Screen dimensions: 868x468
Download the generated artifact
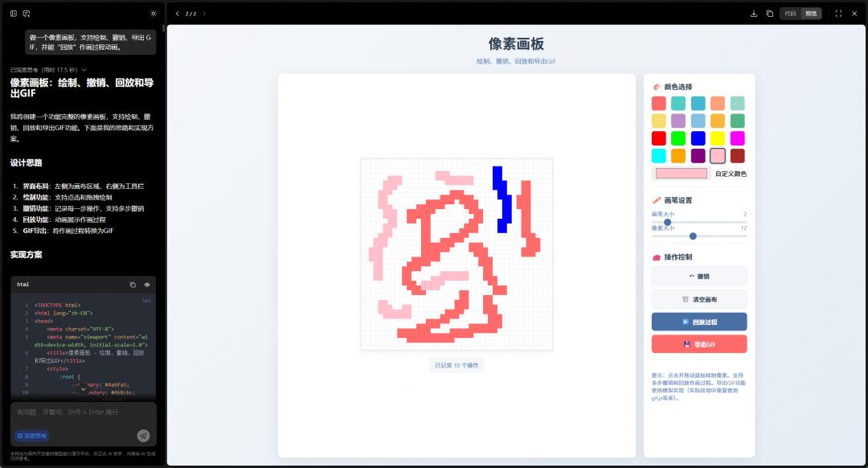[x=753, y=14]
